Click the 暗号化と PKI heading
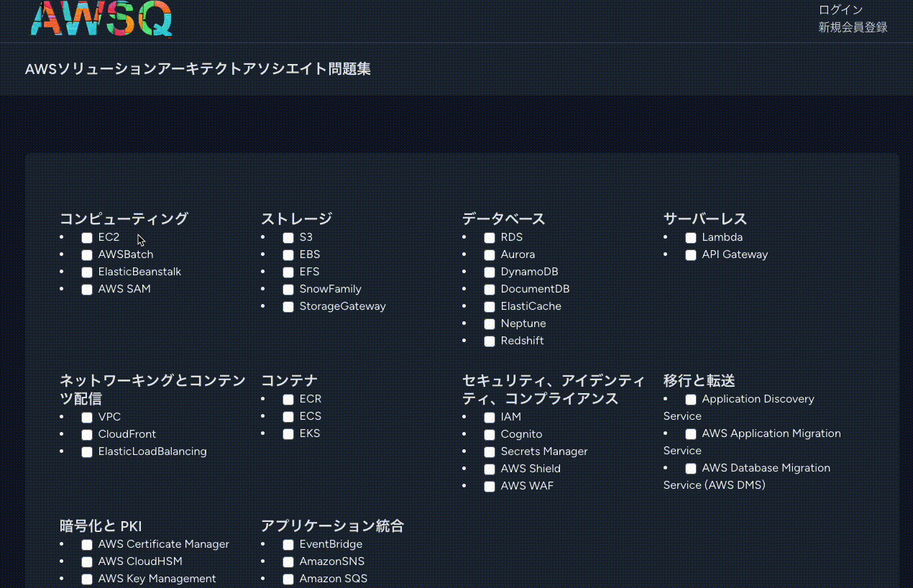This screenshot has width=913, height=588. click(x=101, y=525)
